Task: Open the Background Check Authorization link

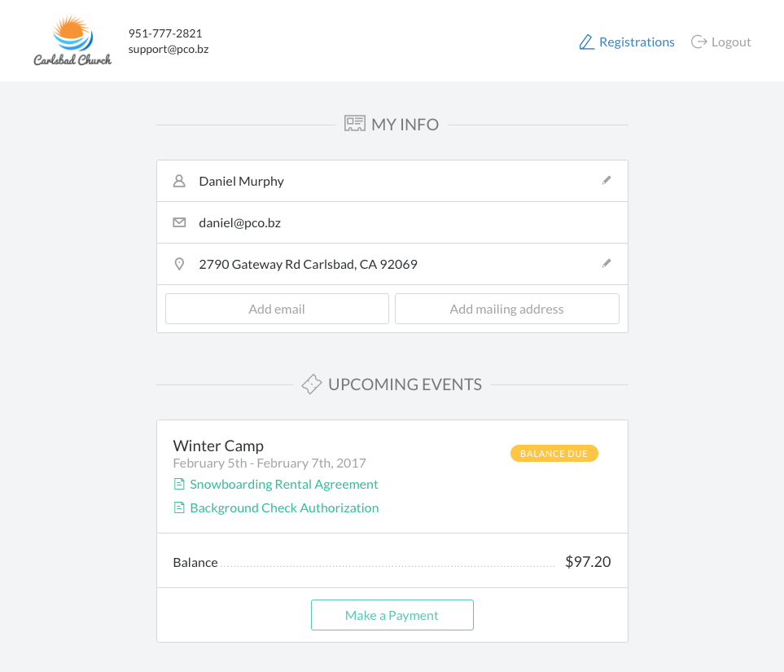Action: pyautogui.click(x=284, y=507)
